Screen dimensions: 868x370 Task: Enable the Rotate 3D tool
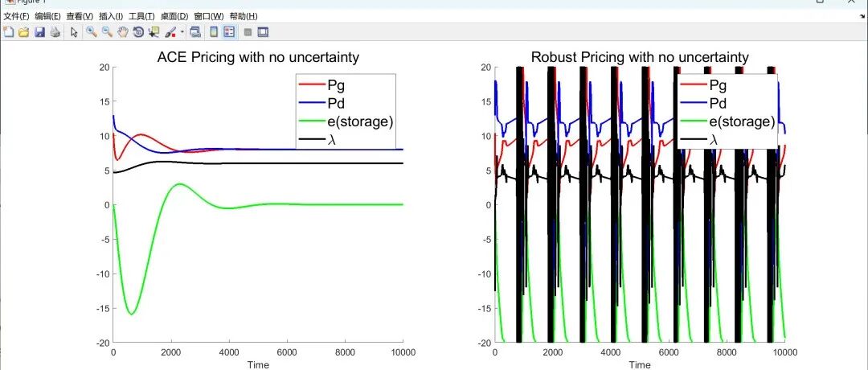(138, 32)
